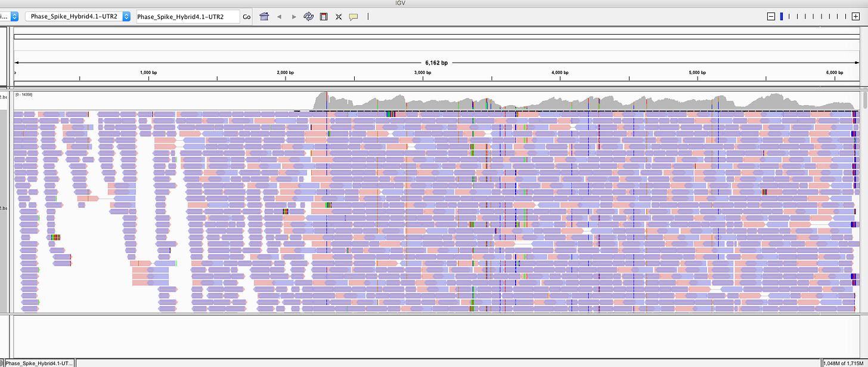The image size is (868, 367).
Task: Click the locus text field
Action: (x=188, y=17)
